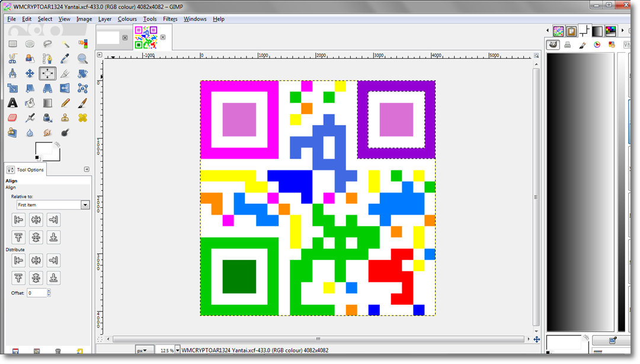Align top edges of targets

[x=18, y=237]
